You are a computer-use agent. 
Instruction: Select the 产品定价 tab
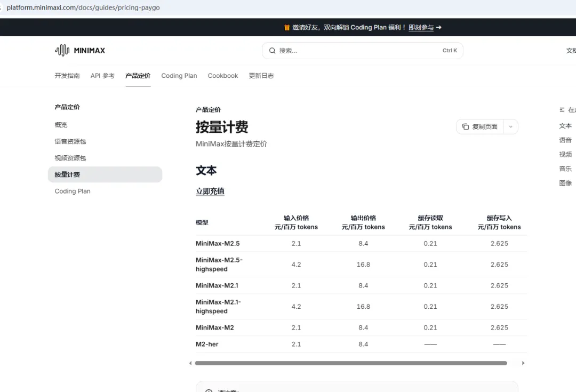(138, 76)
